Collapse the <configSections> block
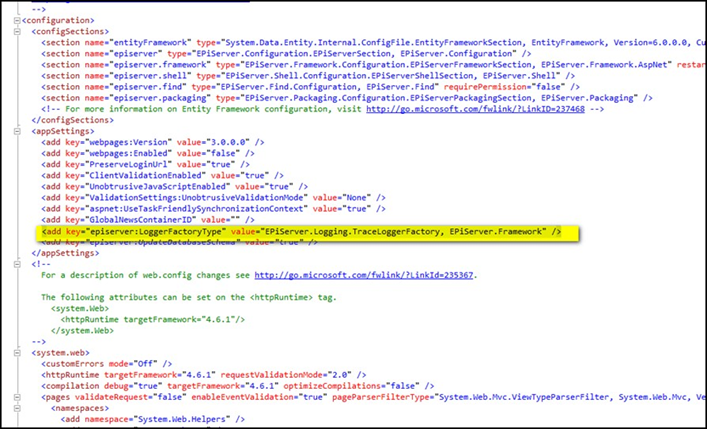 17,32
